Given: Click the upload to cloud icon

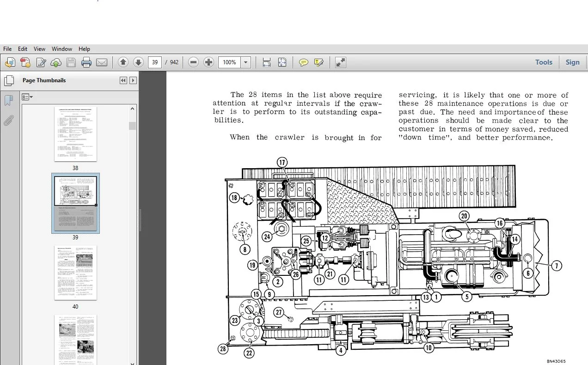Looking at the screenshot, I should [56, 62].
